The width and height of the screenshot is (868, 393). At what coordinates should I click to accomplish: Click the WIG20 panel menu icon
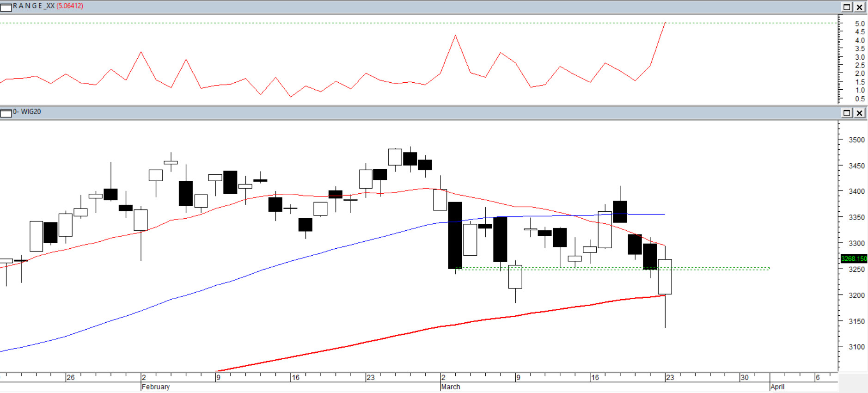pos(6,113)
